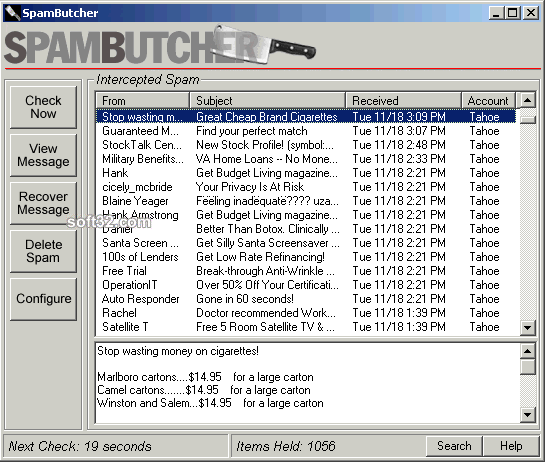Image resolution: width=545 pixels, height=462 pixels.
Task: Sort by the Received column header
Action: pos(403,101)
